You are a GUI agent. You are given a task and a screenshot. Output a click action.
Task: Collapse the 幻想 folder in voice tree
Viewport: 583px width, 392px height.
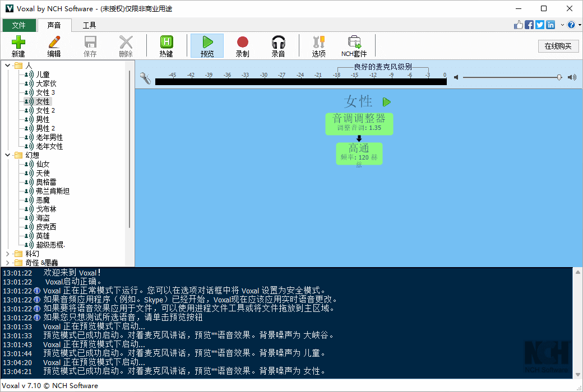7,155
